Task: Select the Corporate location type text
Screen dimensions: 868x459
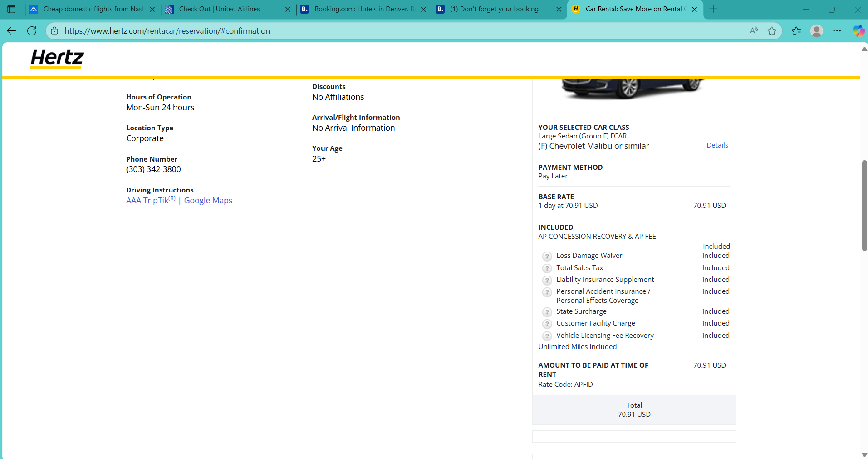Action: (145, 138)
